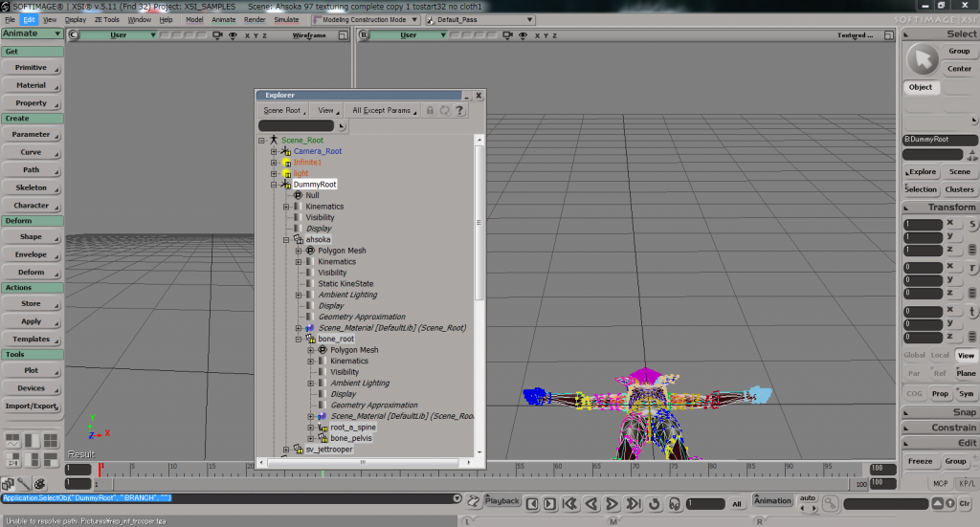Click the Freeze button
The width and height of the screenshot is (980, 527).
click(x=920, y=461)
